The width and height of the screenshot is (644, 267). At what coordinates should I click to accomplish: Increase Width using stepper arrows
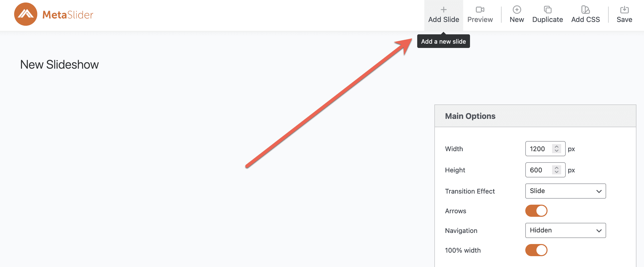coord(557,147)
